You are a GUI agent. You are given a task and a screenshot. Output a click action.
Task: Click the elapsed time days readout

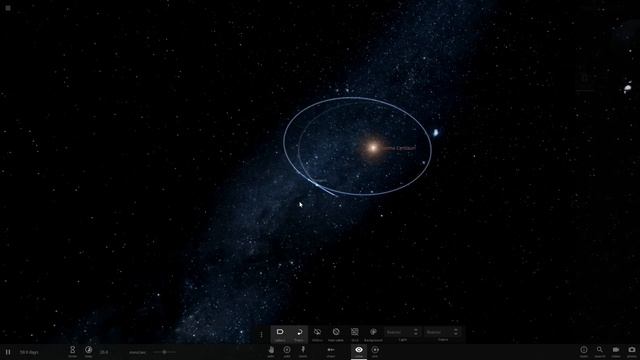tap(29, 352)
